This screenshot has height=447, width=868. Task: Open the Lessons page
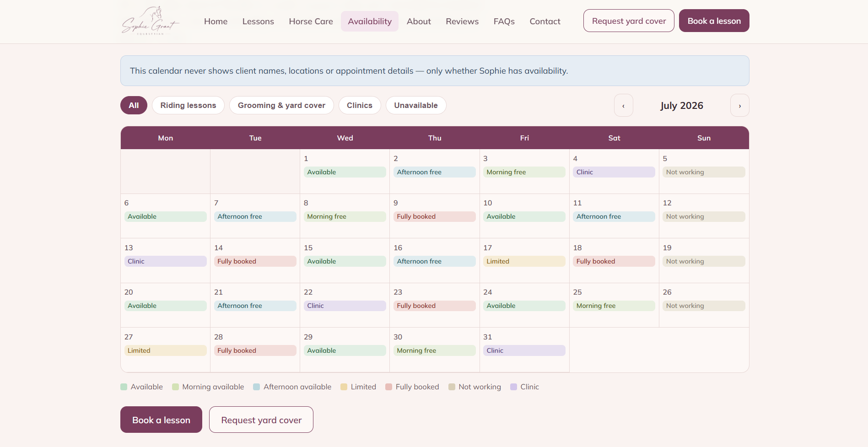(258, 21)
